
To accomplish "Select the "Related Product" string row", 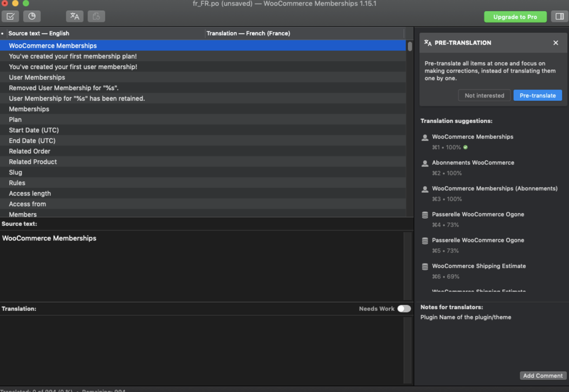I will point(203,162).
